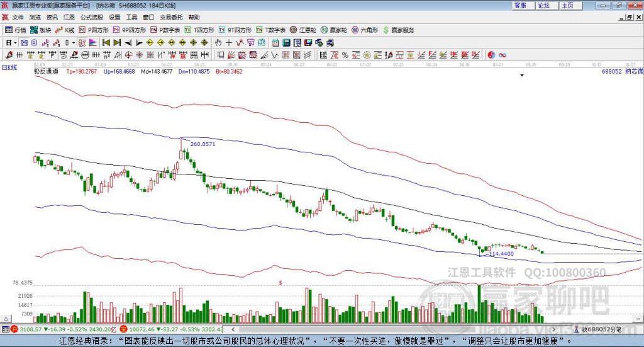Click the black right arrow icon
This screenshot has height=347, width=644.
[139, 43]
